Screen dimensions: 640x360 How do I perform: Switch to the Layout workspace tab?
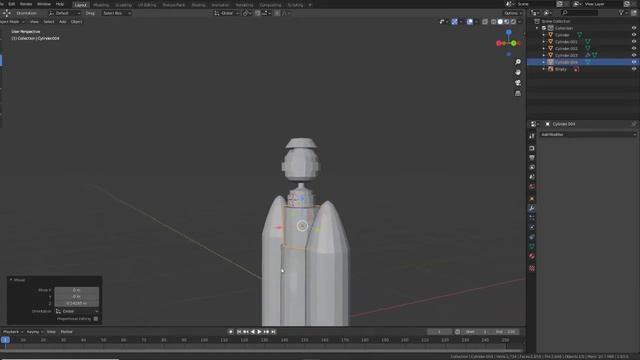point(81,5)
